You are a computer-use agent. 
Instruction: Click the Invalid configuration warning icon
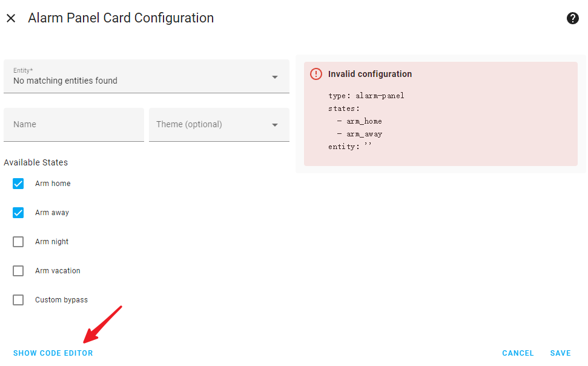pos(315,74)
